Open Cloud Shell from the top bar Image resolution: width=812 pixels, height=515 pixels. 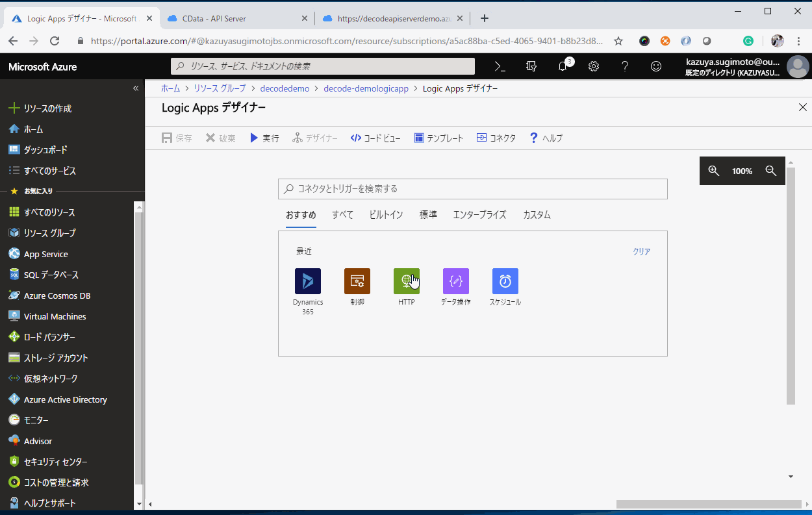point(499,66)
